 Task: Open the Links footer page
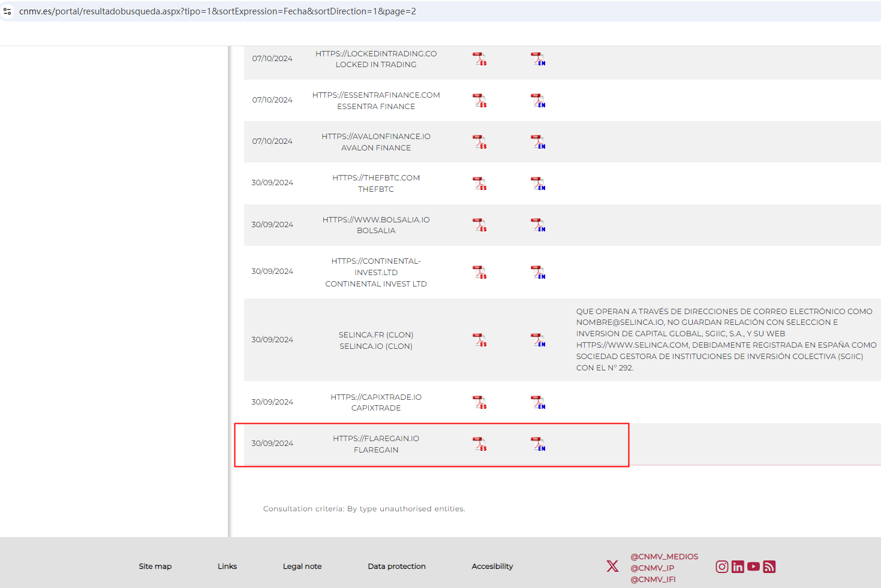pos(227,566)
